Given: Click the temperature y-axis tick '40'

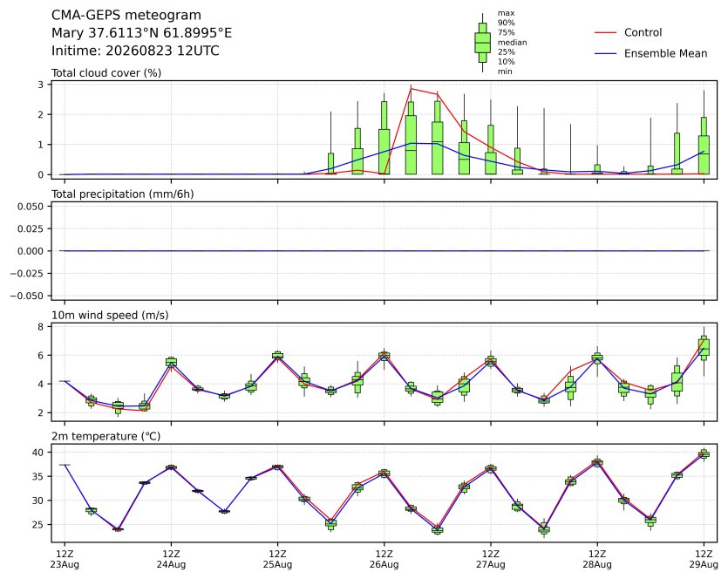Looking at the screenshot, I should click(x=38, y=453).
